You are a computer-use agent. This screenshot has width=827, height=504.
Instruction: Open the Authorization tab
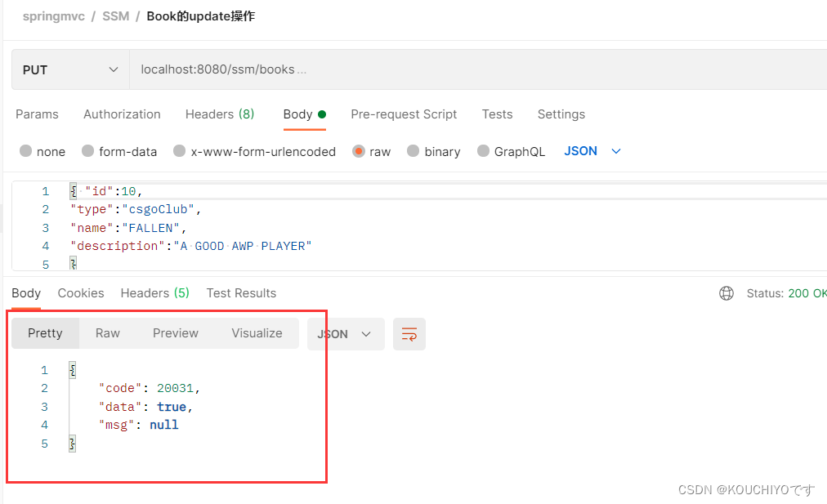[122, 114]
